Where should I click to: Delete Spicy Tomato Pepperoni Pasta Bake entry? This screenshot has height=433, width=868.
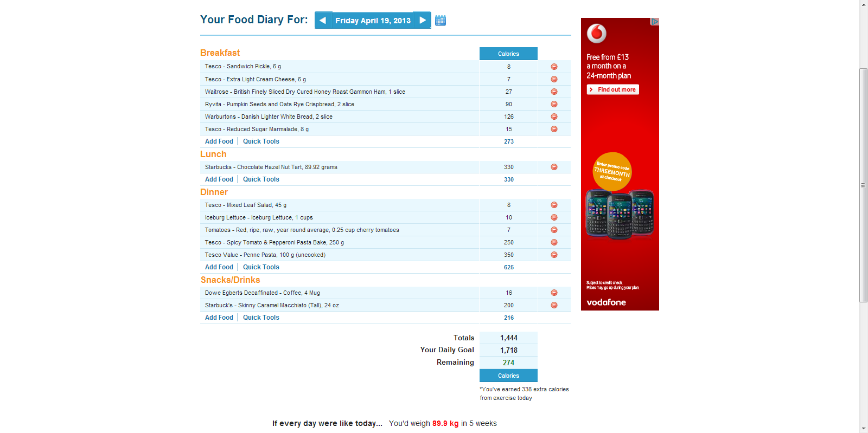[x=554, y=242]
